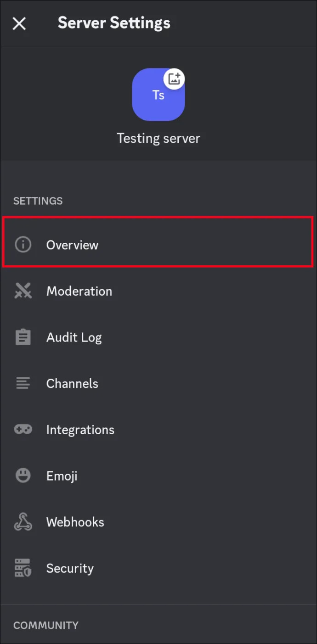Select Integrations from the settings list
This screenshot has width=317, height=644.
158,430
